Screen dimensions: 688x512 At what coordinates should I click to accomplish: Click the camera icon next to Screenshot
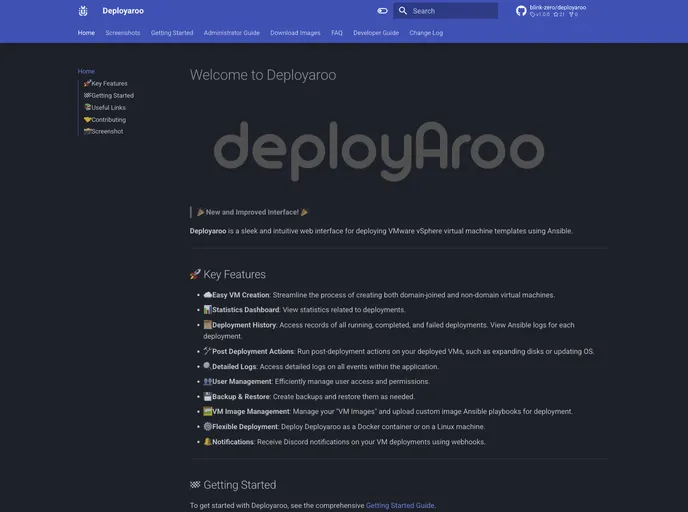(88, 131)
